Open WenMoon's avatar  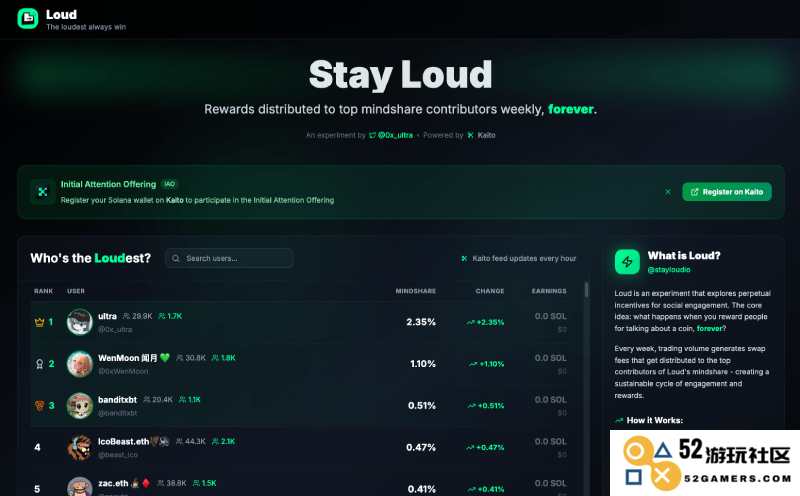(80, 364)
